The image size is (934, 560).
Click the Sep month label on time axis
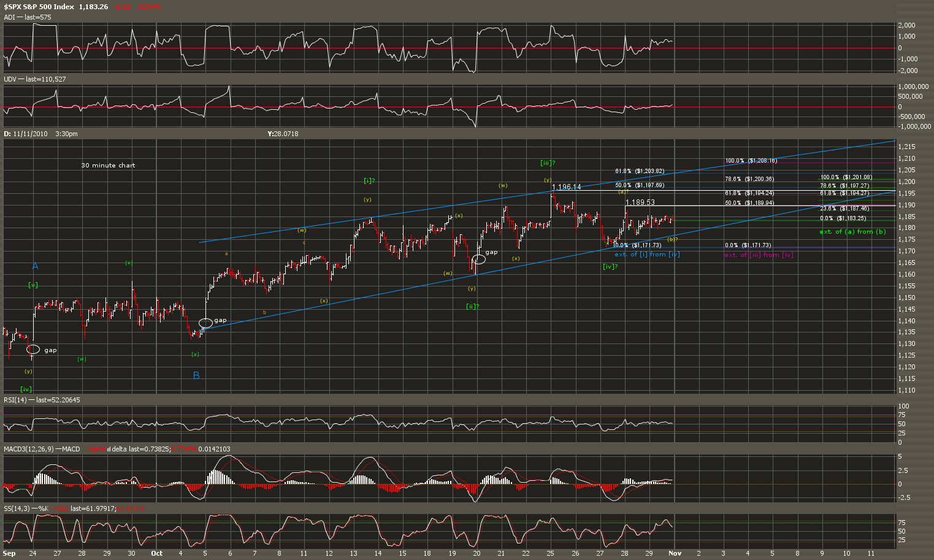[9, 553]
